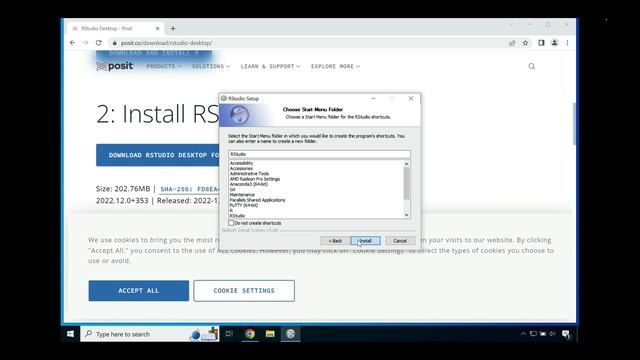Click browser forward arrow
The image size is (640, 360).
pos(85,43)
